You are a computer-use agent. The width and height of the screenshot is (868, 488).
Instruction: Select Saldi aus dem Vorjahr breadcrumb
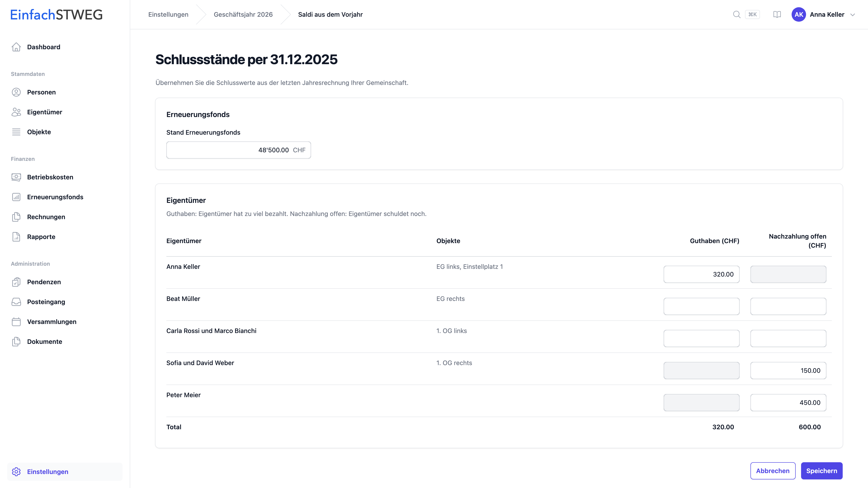[330, 14]
